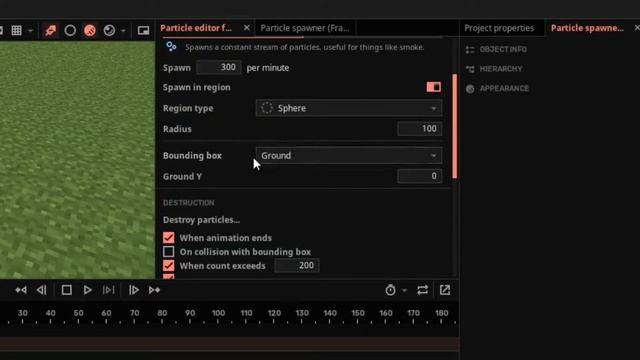Image resolution: width=640 pixels, height=360 pixels.
Task: Toggle the Spawn in region switch
Action: (x=433, y=87)
